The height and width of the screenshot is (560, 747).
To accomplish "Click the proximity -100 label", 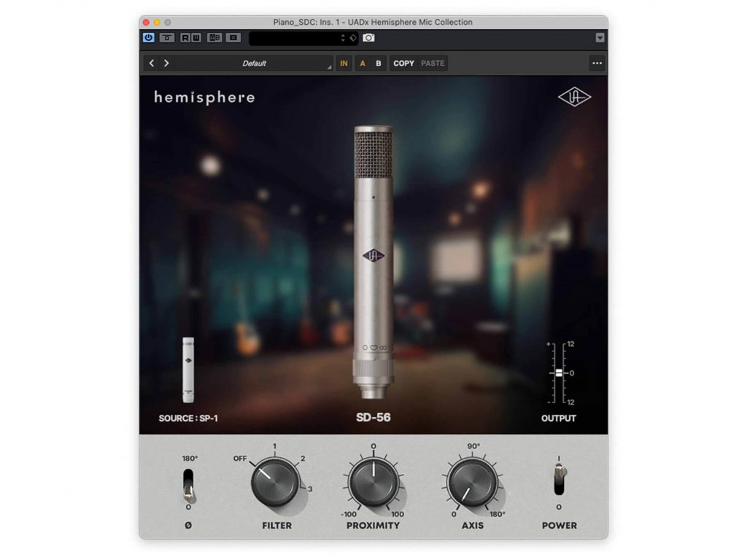I will point(349,514).
